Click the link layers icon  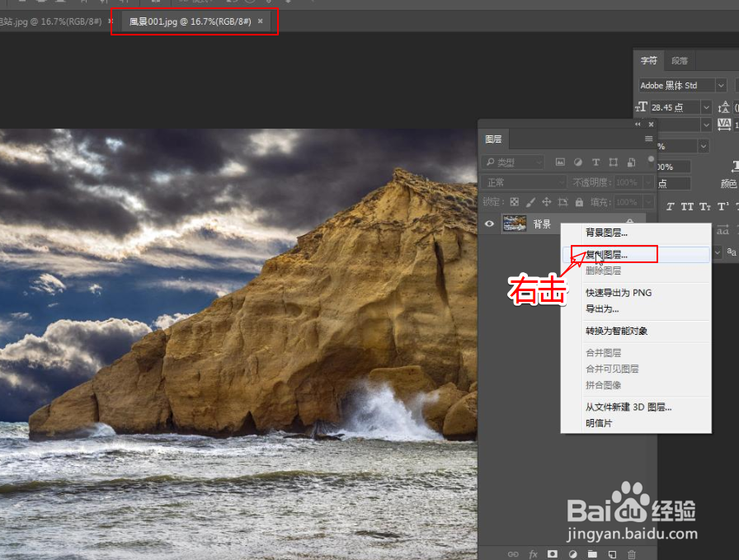[x=513, y=554]
